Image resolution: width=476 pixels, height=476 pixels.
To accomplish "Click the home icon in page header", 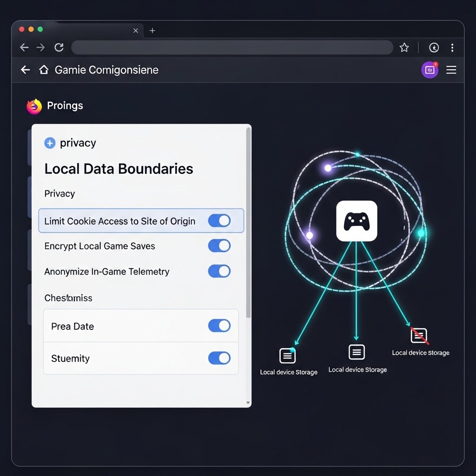I will (44, 70).
